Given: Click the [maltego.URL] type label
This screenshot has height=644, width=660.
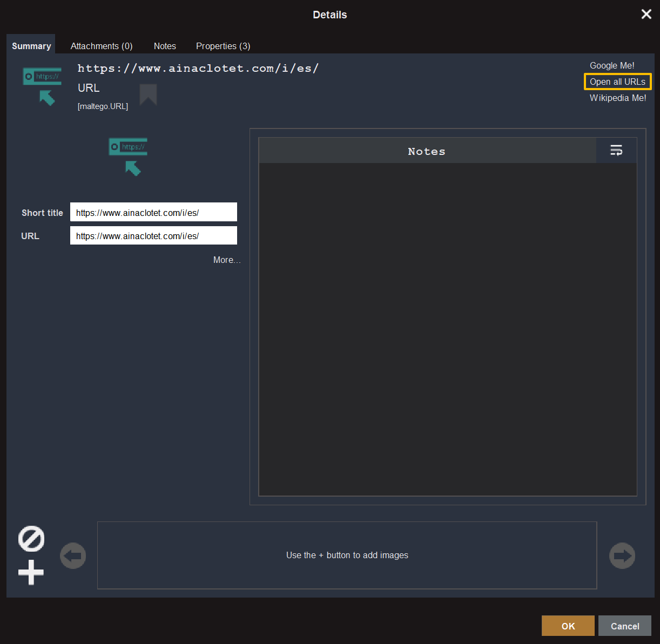Looking at the screenshot, I should 103,106.
